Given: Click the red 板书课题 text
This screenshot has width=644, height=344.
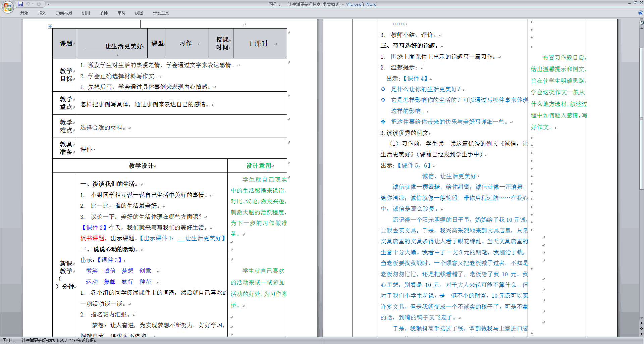Looking at the screenshot, I should coord(92,238).
